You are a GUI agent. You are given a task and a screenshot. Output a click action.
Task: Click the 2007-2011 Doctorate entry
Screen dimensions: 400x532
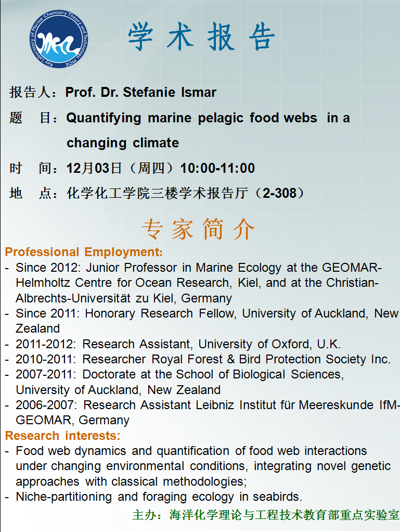coord(179,374)
